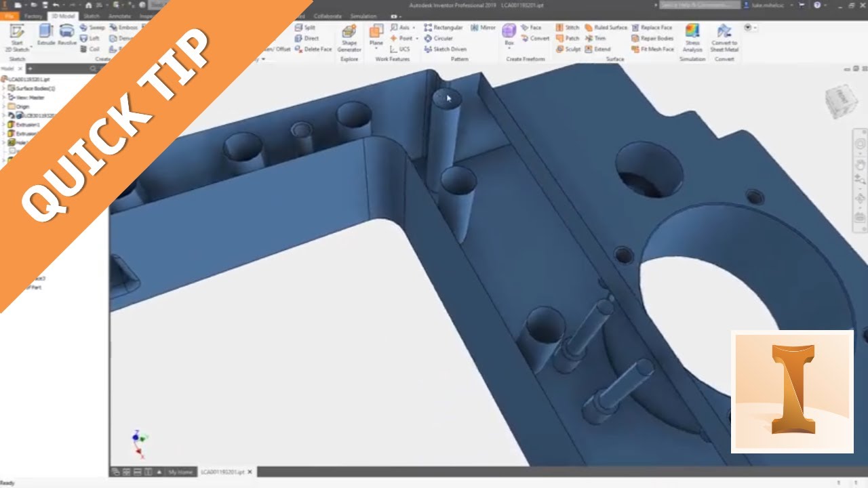Click the Delete Face tool
The image size is (868, 488).
pyautogui.click(x=313, y=49)
